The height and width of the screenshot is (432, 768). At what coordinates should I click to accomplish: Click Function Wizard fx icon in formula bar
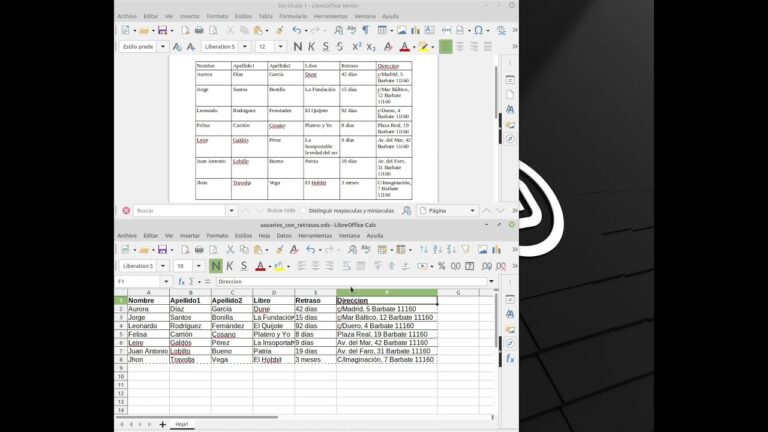(x=181, y=282)
